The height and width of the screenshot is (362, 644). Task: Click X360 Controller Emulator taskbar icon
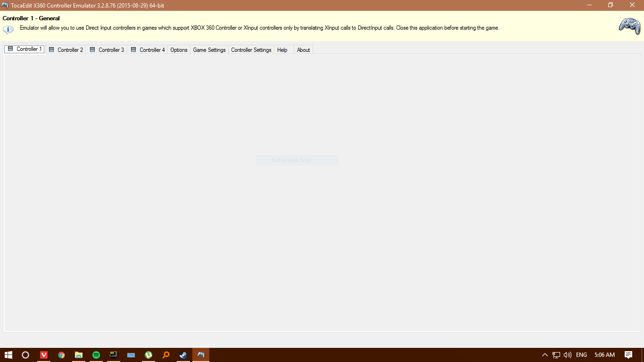click(x=201, y=355)
